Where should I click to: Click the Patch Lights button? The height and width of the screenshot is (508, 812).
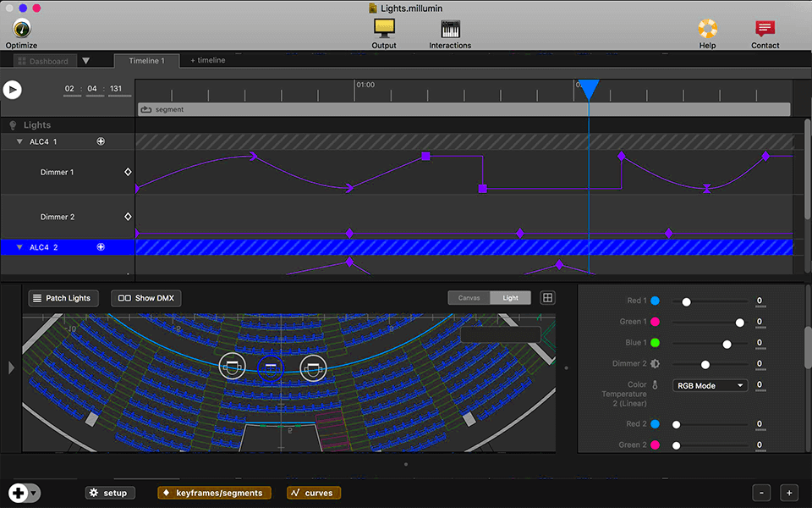63,298
